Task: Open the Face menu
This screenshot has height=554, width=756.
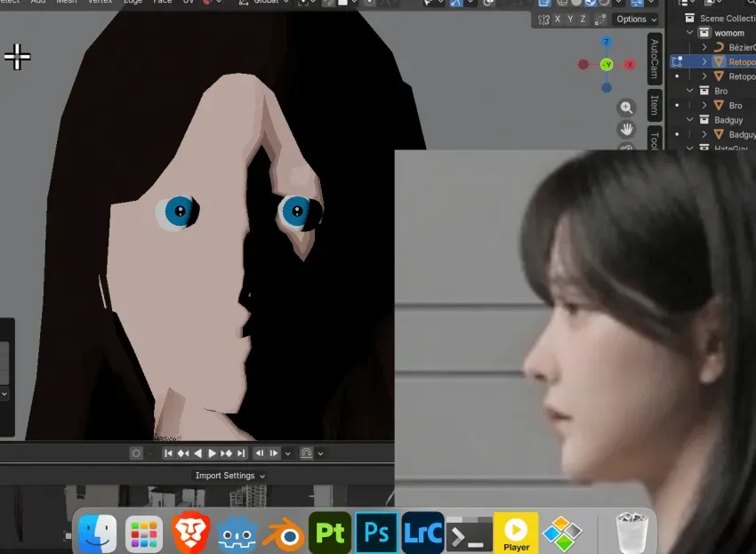Action: pyautogui.click(x=162, y=2)
